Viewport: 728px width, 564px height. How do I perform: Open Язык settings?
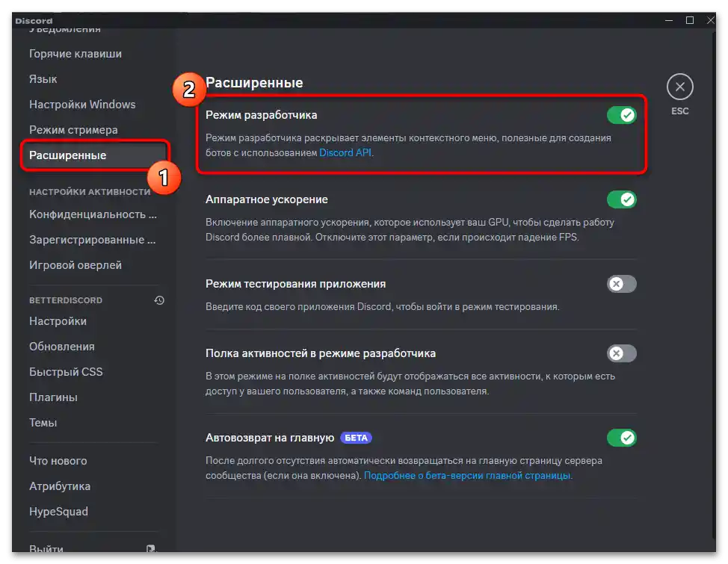pyautogui.click(x=43, y=78)
